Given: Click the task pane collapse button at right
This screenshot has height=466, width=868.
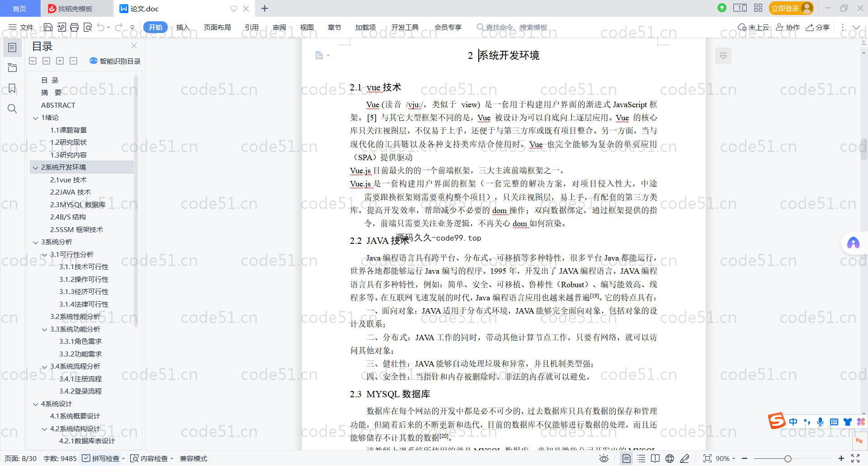Looking at the screenshot, I should tap(723, 56).
